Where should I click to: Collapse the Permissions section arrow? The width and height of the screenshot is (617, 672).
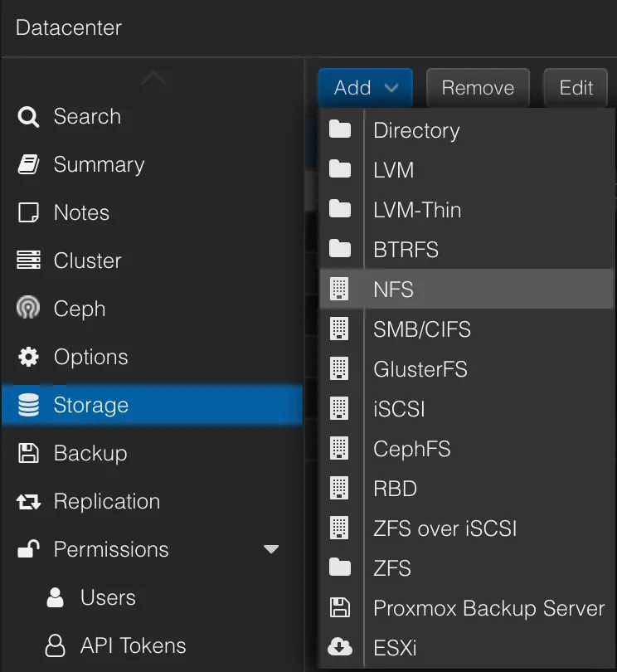click(271, 549)
